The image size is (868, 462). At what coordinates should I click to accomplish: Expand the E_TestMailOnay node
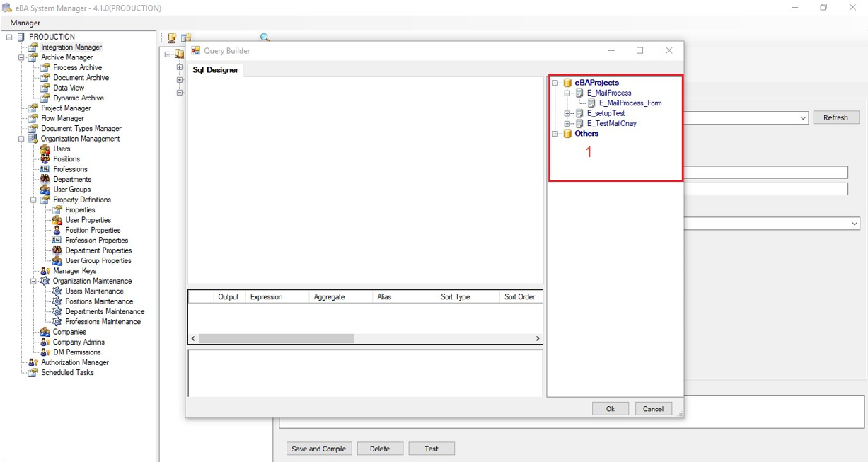pyautogui.click(x=567, y=124)
